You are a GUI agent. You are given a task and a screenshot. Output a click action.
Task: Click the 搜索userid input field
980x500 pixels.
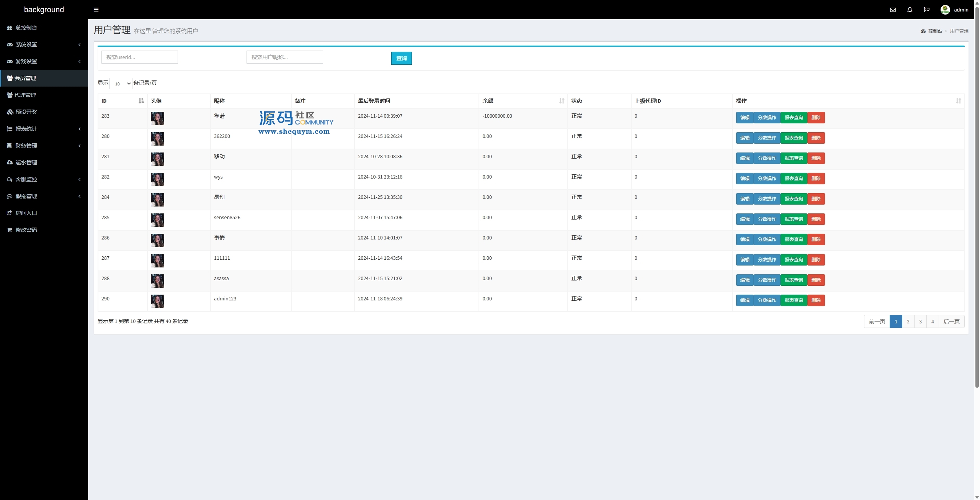pyautogui.click(x=139, y=57)
